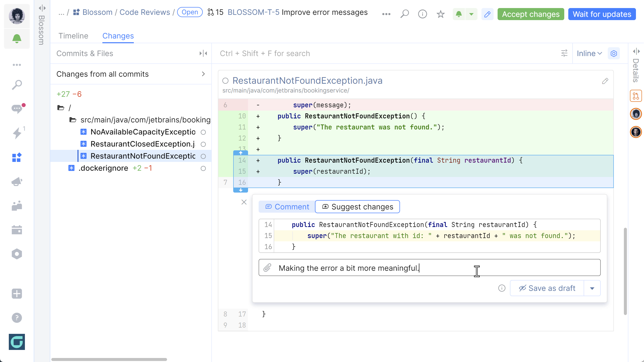Click the diff search field
The image size is (644, 362).
[x=385, y=53]
